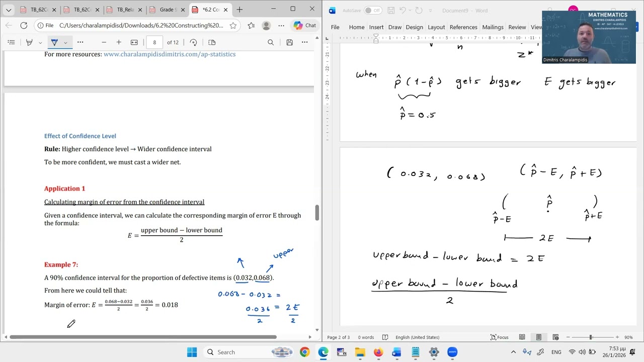Save the PDF file
644x362 pixels.
tap(289, 42)
